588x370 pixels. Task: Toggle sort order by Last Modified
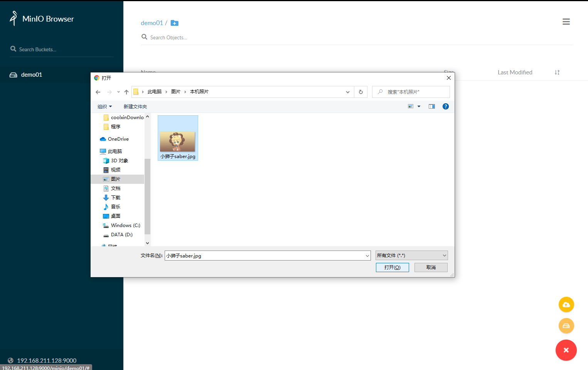tap(557, 72)
